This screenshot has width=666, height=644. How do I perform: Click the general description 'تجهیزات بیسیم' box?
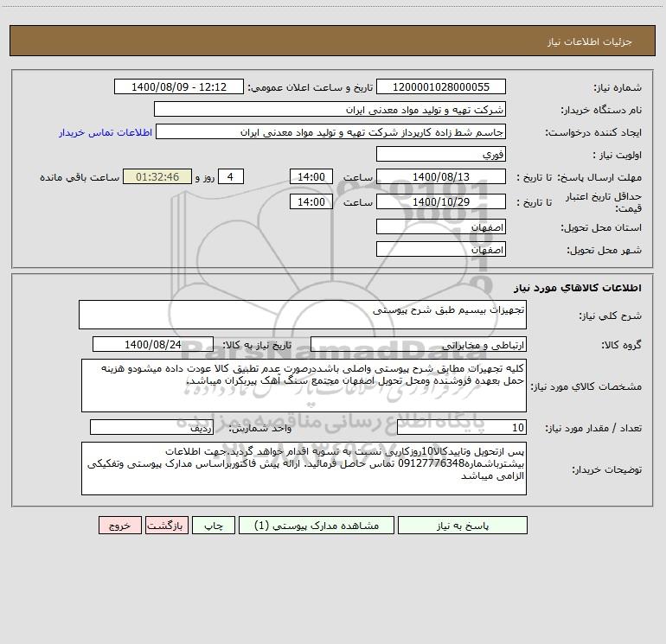coord(303,315)
